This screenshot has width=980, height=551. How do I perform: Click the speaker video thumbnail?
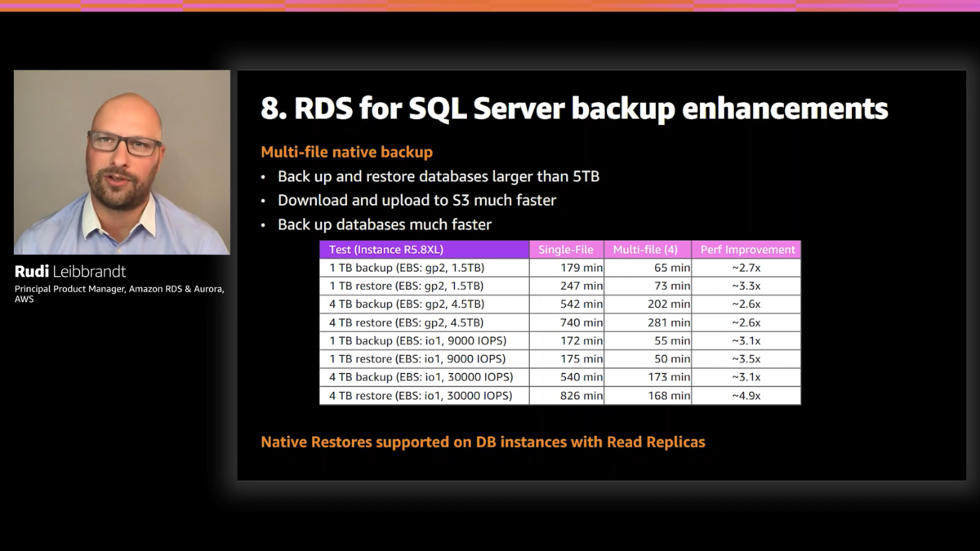pyautogui.click(x=122, y=162)
